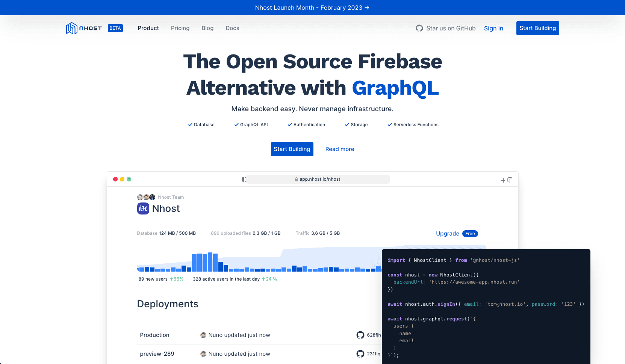Click the 231fiq commit hash

(374, 354)
